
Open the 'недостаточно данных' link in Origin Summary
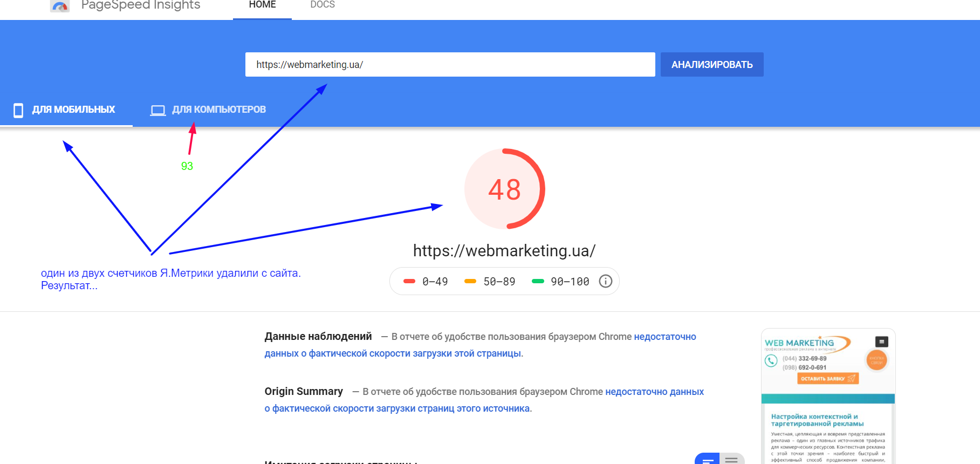[654, 392]
